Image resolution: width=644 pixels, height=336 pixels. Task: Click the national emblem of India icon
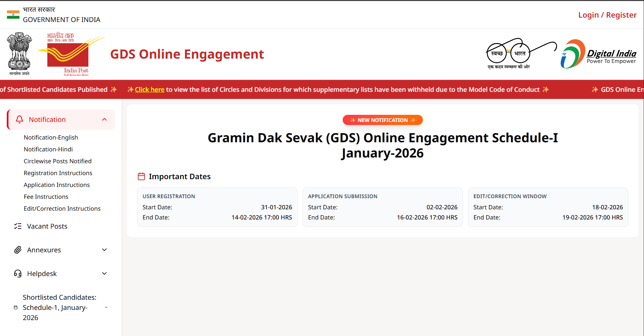[x=19, y=54]
